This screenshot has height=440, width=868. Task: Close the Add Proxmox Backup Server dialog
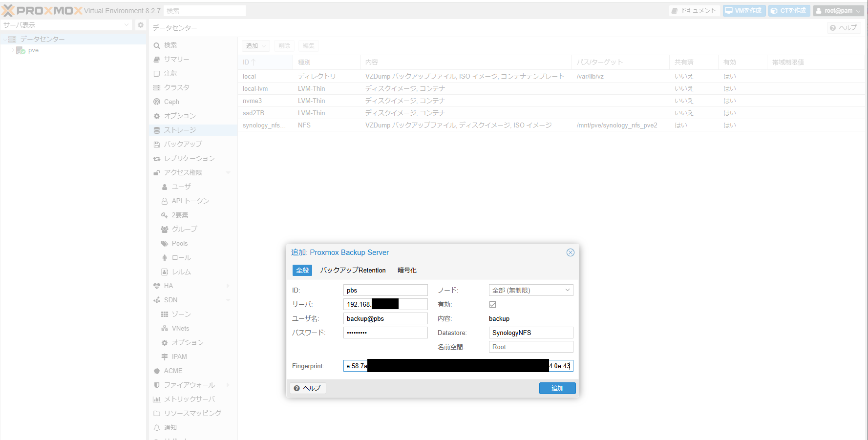tap(570, 252)
